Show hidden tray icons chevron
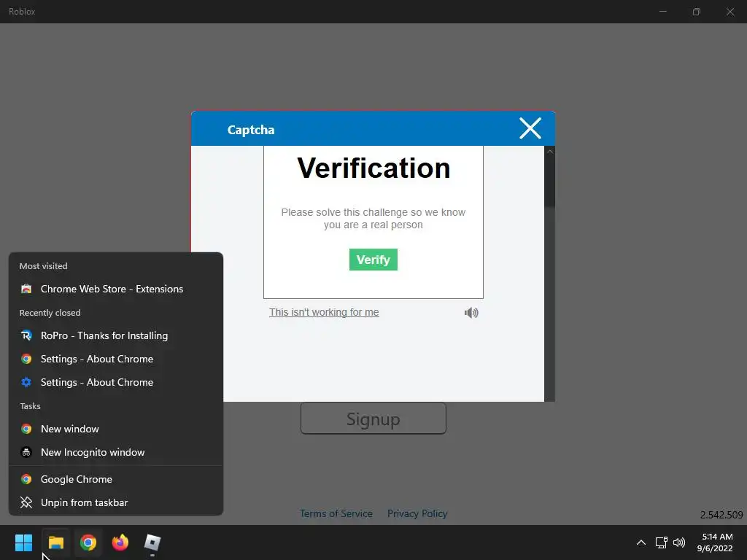The height and width of the screenshot is (560, 747). [x=641, y=542]
